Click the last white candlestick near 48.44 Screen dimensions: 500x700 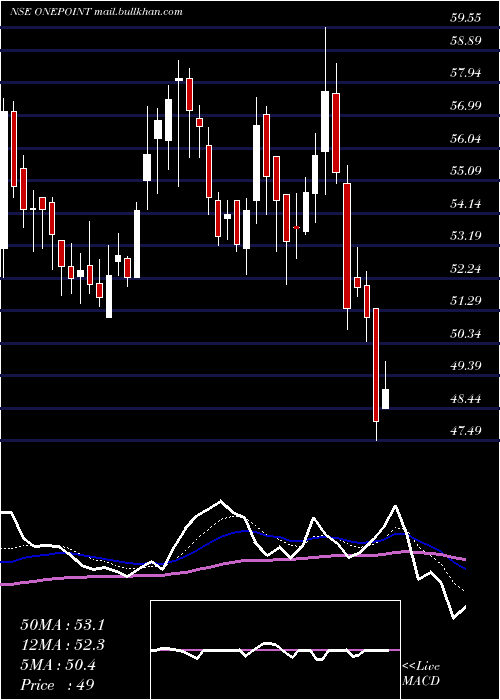[x=385, y=399]
